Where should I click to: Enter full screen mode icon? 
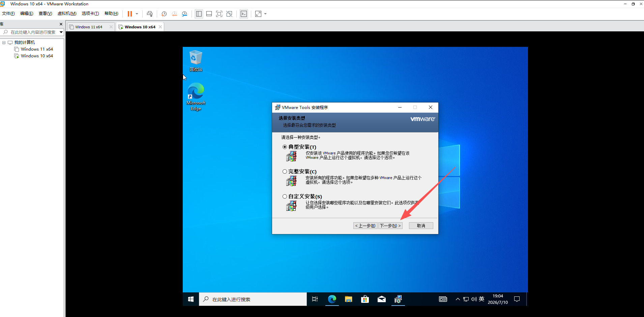(x=219, y=14)
